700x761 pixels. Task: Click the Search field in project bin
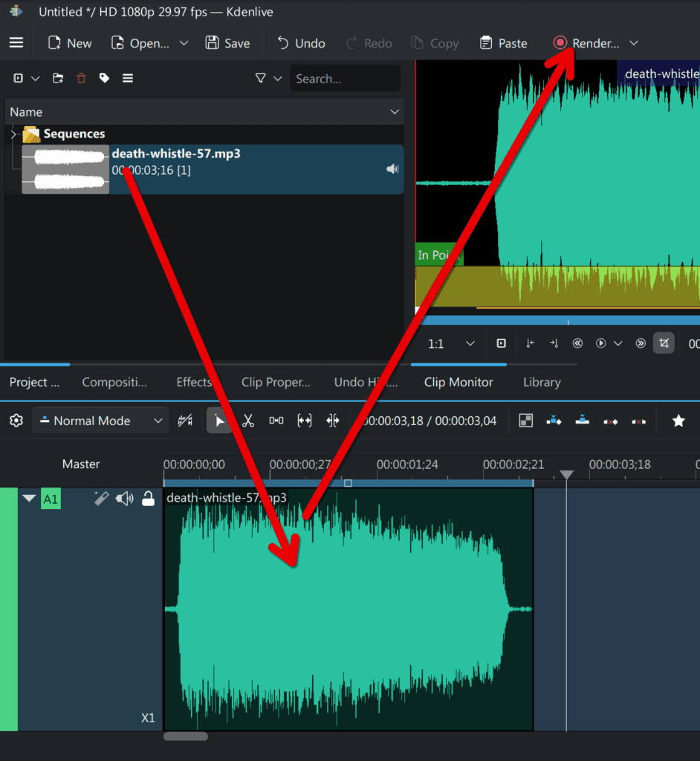[x=344, y=78]
